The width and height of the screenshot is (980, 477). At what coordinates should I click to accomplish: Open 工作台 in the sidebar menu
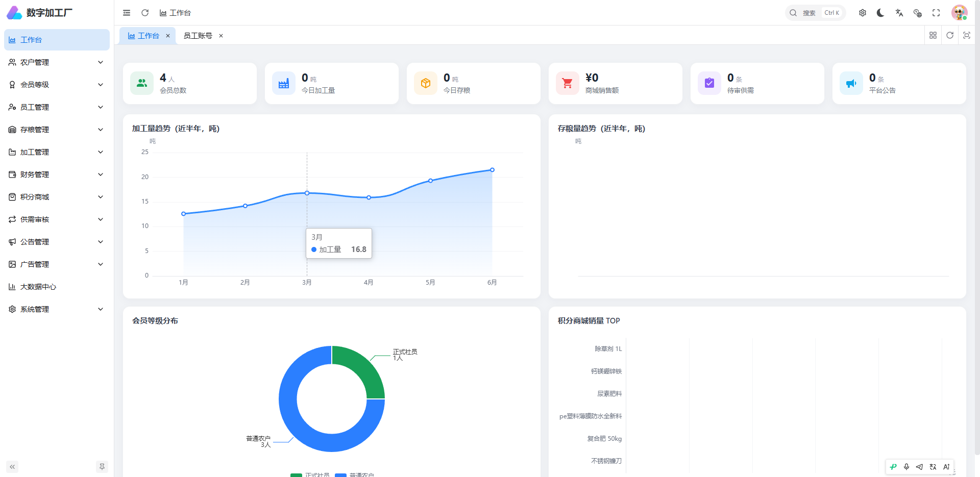point(57,40)
